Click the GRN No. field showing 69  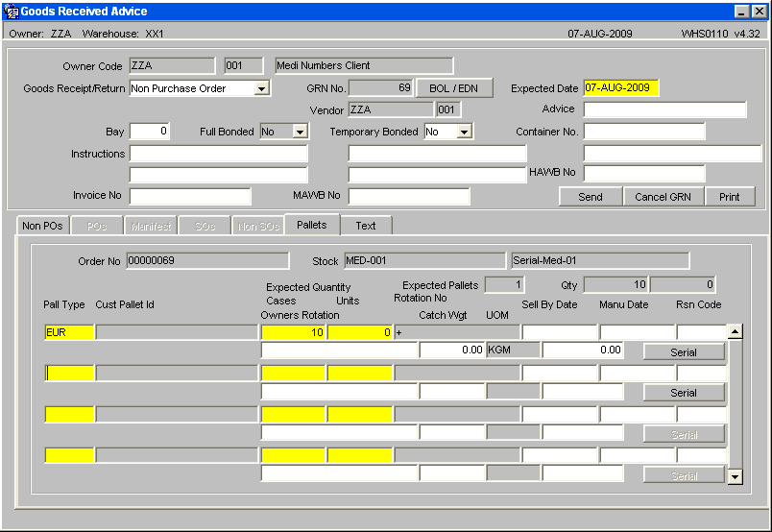380,88
